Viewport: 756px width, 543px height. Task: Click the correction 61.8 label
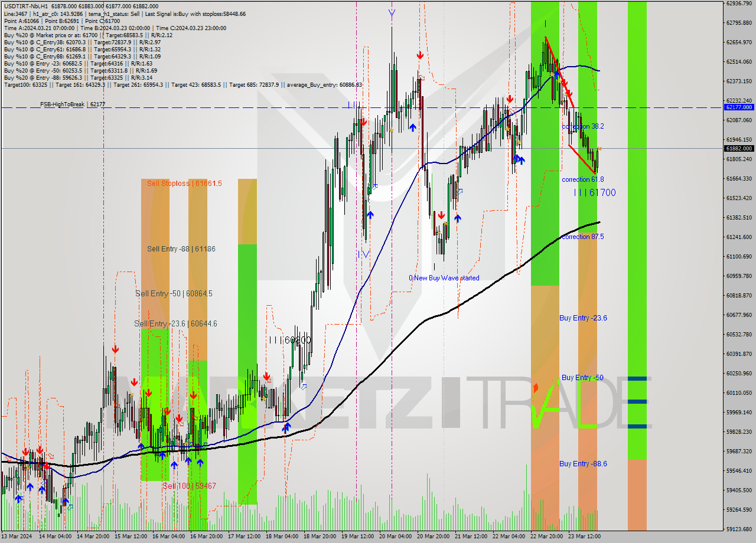583,179
